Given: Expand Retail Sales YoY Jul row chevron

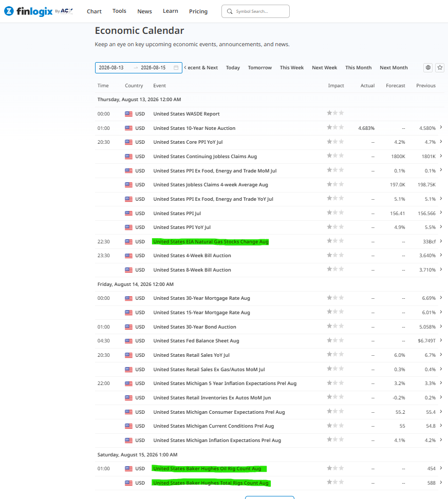Looking at the screenshot, I should (441, 355).
